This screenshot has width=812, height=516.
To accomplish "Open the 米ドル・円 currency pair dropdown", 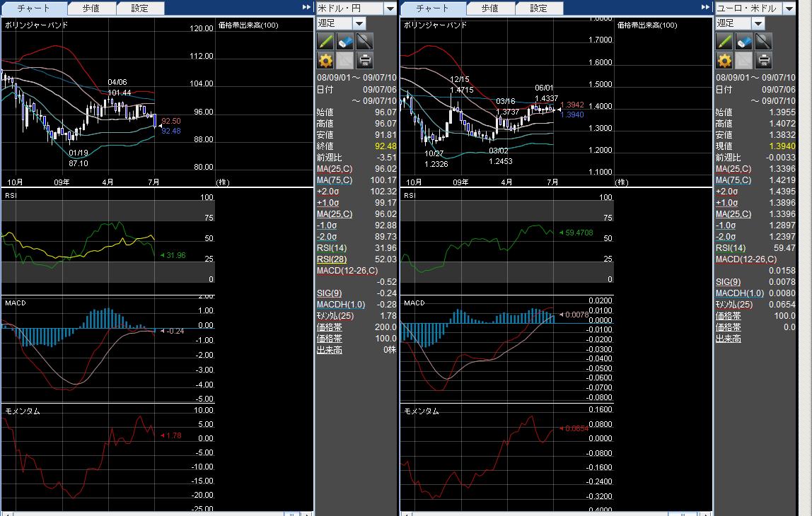I will point(390,8).
